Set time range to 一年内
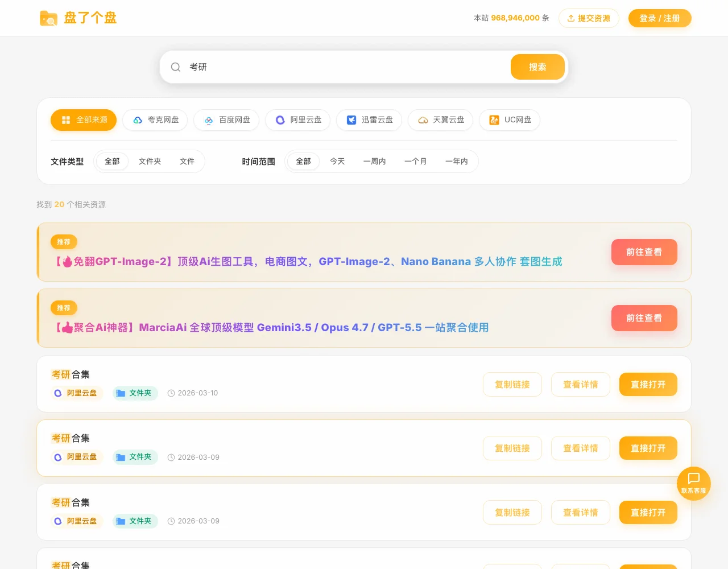The height and width of the screenshot is (569, 728). pos(457,162)
